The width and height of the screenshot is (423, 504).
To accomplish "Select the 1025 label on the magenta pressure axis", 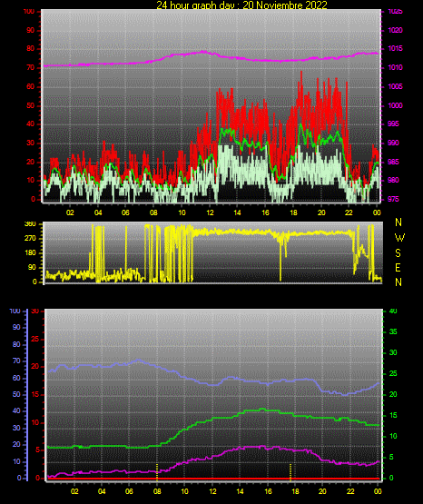I will 395,11.
